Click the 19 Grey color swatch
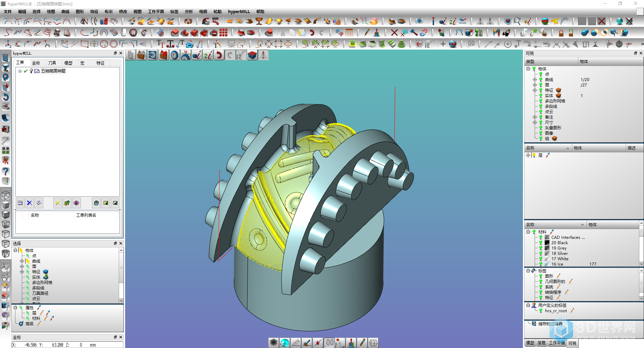 click(547, 248)
